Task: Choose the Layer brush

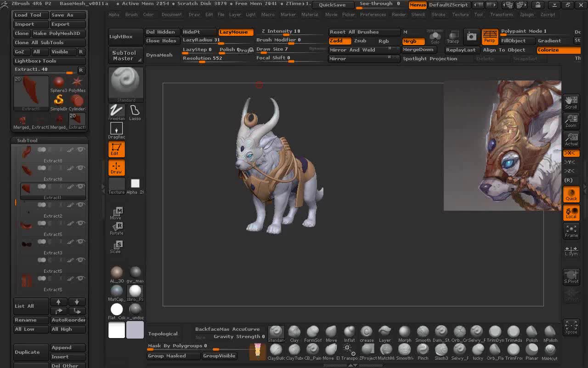Action: (x=385, y=333)
